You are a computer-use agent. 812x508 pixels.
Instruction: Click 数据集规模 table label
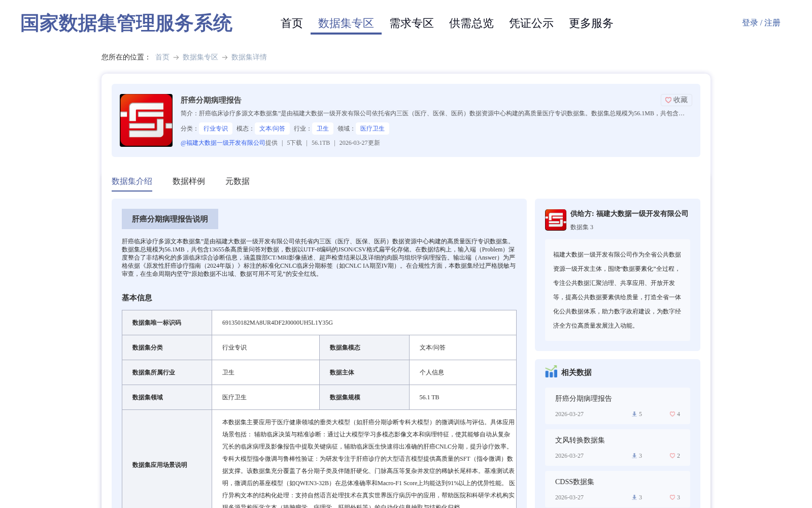pyautogui.click(x=345, y=397)
